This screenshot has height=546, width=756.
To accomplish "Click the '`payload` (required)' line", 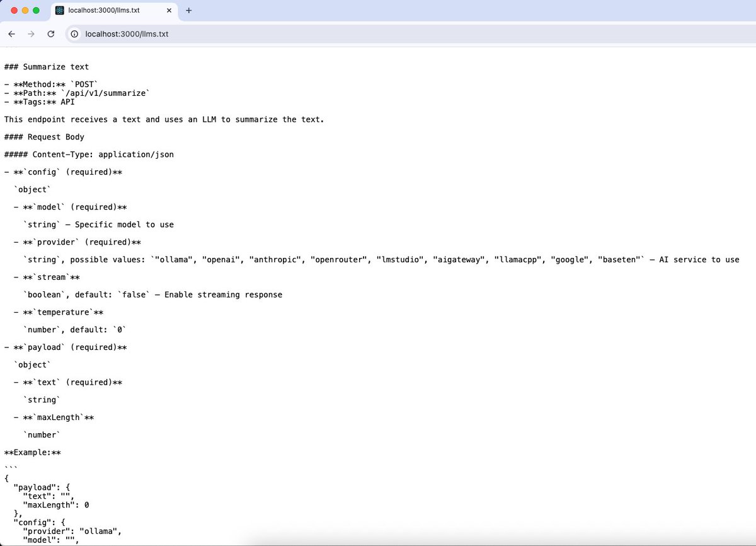I will 66,347.
